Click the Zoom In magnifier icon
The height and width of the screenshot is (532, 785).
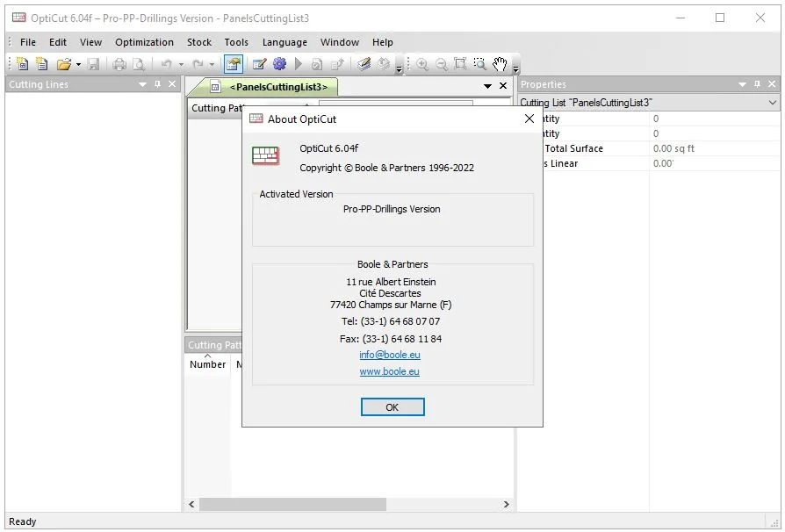point(422,64)
